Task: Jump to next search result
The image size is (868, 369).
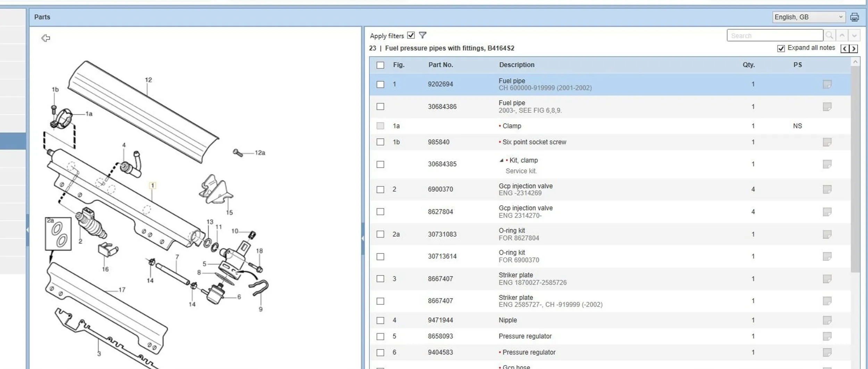Action: pos(854,35)
